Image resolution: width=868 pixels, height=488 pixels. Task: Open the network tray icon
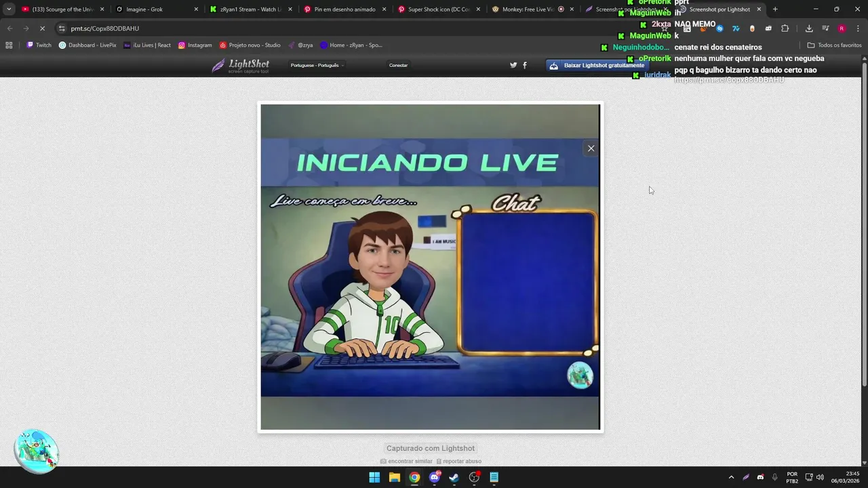coord(809,477)
